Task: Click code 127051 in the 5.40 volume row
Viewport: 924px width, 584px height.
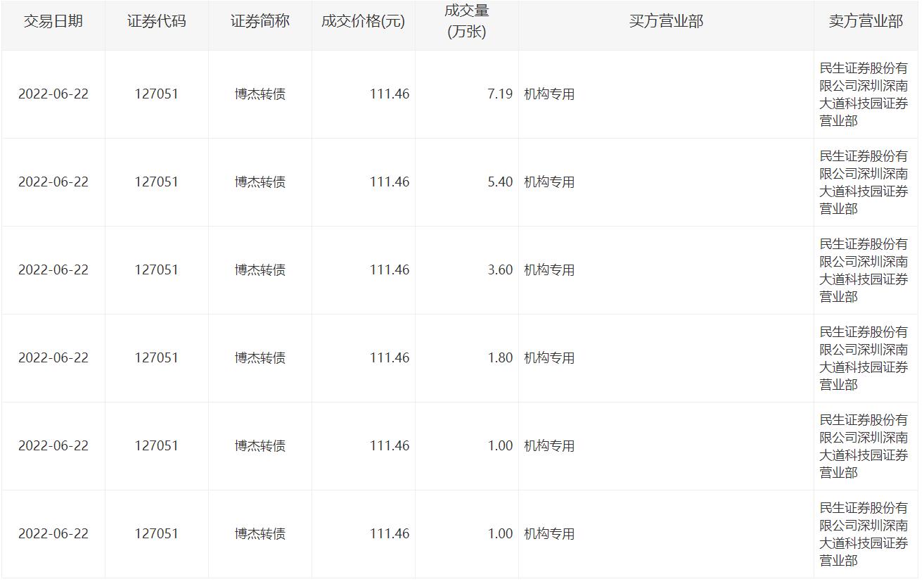Action: pyautogui.click(x=157, y=182)
